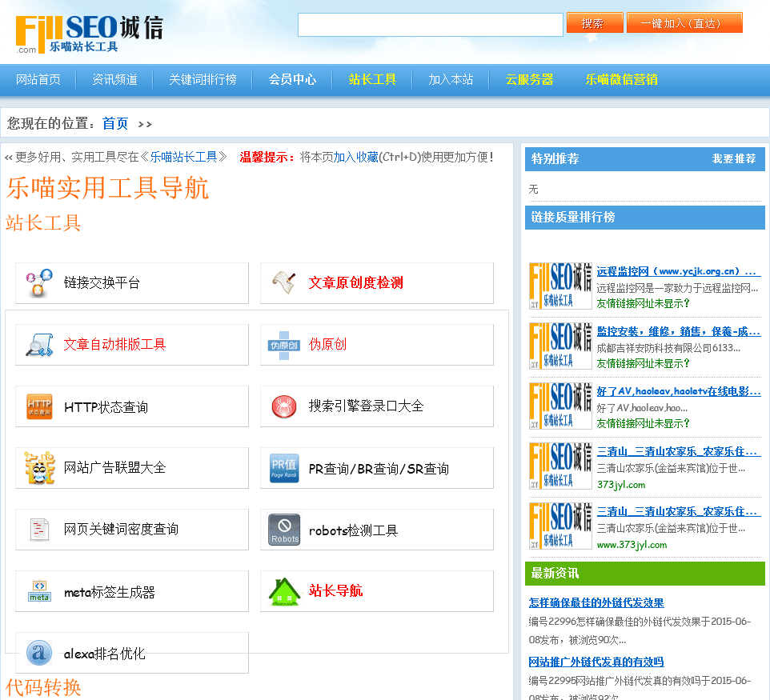The width and height of the screenshot is (770, 700).
Task: Open the 链接交换平台 tool link
Action: [x=102, y=282]
